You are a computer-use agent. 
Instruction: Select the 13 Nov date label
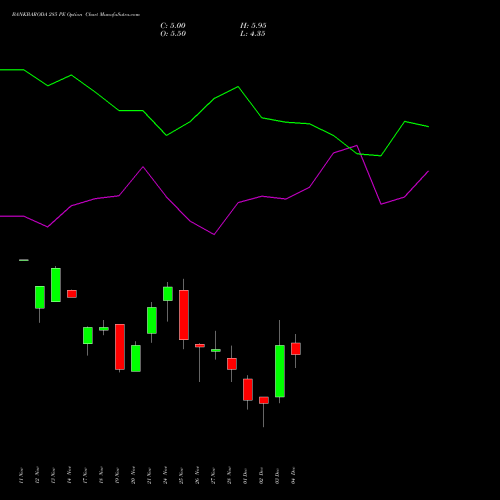(54, 475)
